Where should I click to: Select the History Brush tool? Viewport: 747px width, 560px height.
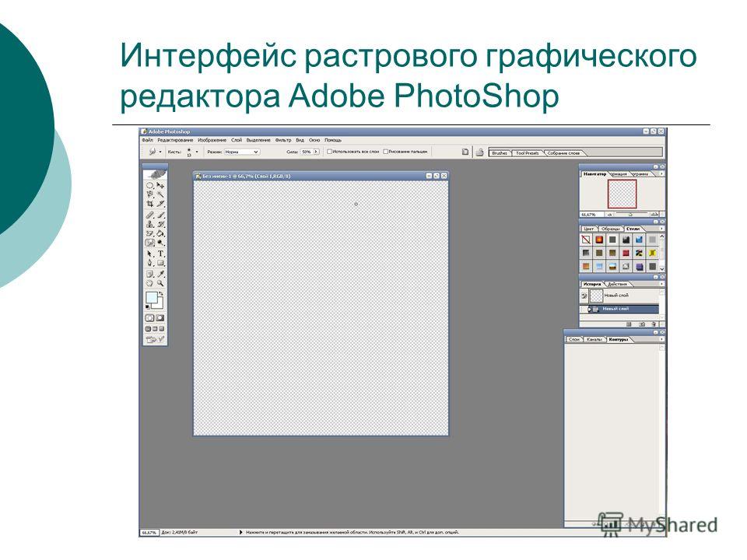click(x=160, y=224)
